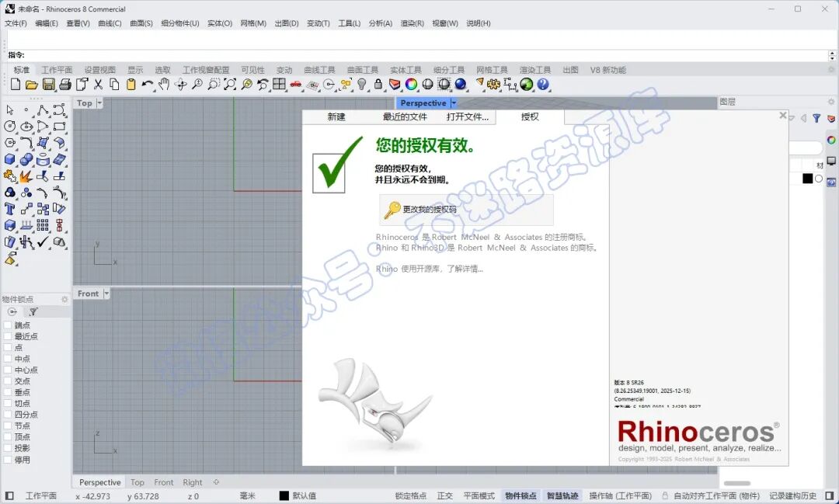Switch to the 最近的文件 tab

(405, 116)
